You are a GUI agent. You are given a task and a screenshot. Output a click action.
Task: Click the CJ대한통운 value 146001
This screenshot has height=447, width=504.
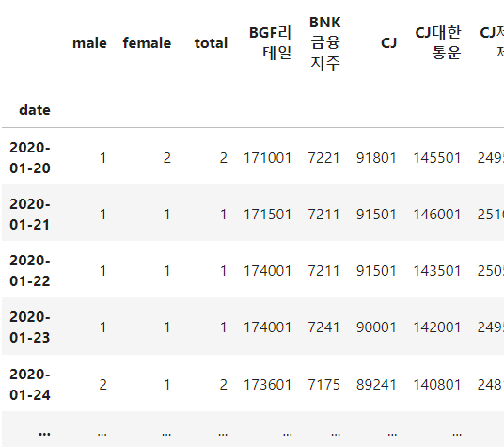(437, 215)
